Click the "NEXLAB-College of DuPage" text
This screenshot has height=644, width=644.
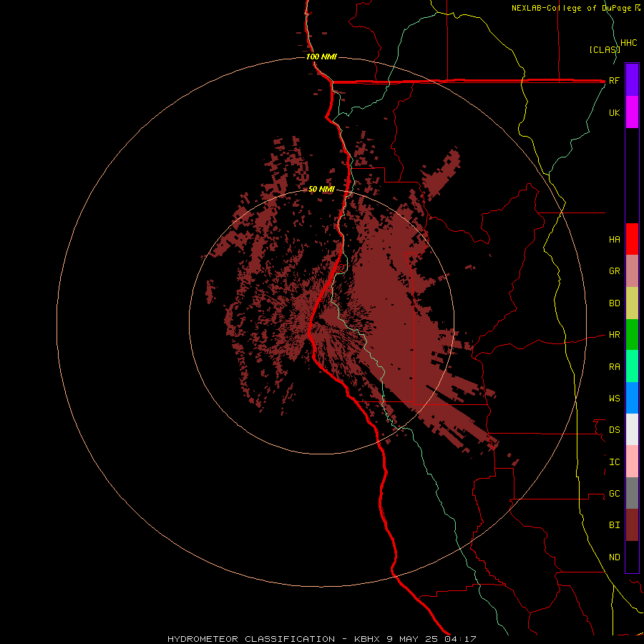[572, 8]
